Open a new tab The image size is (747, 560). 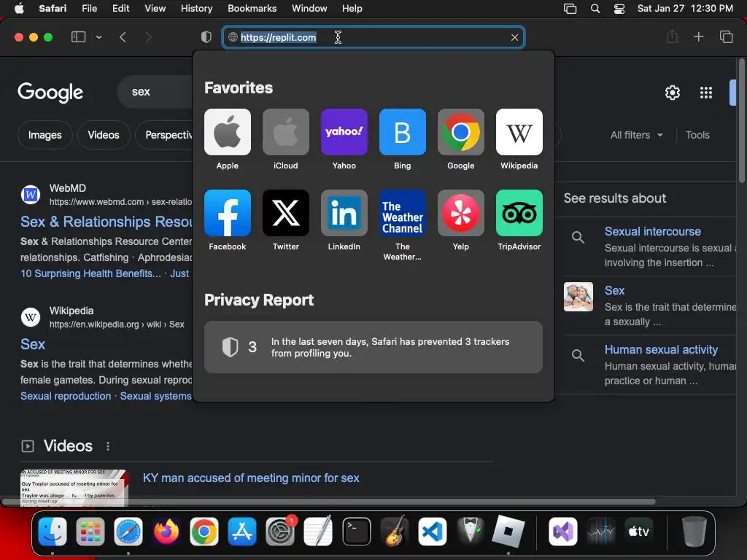(x=698, y=36)
